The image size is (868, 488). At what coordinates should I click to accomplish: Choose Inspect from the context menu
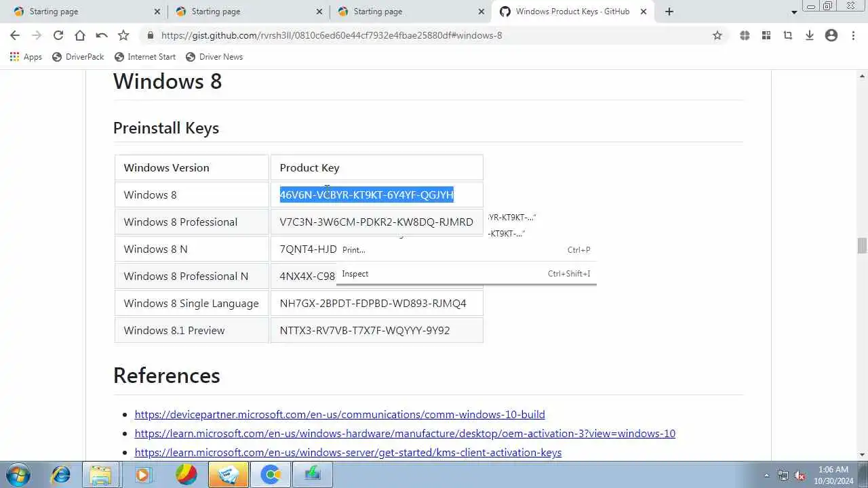[467, 274]
